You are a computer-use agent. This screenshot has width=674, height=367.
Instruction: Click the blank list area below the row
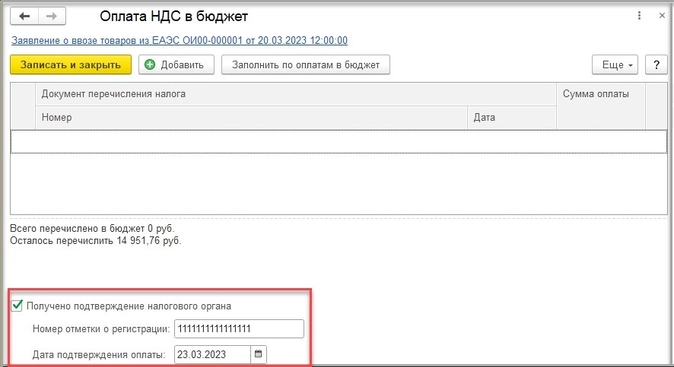coord(339,184)
